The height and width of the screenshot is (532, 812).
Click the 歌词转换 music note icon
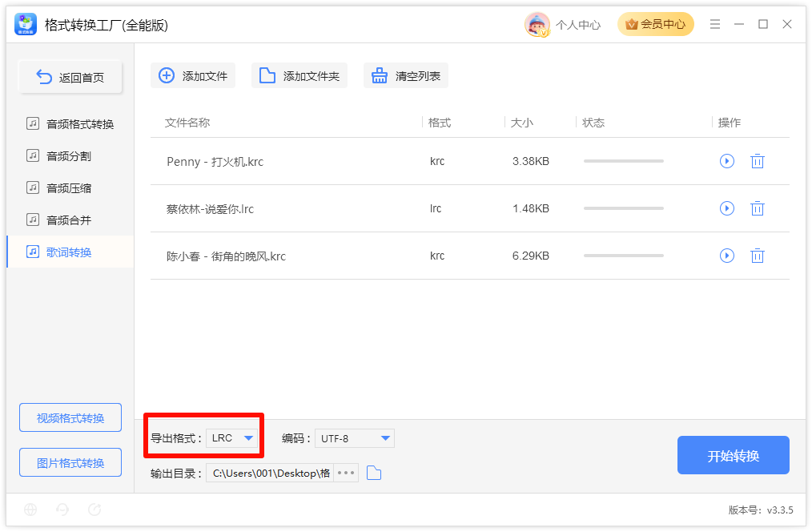tap(33, 252)
